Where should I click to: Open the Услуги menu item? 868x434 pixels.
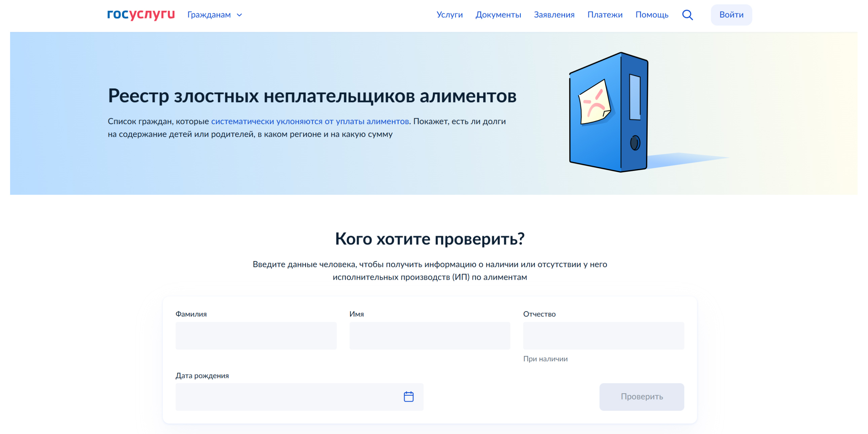pos(449,15)
